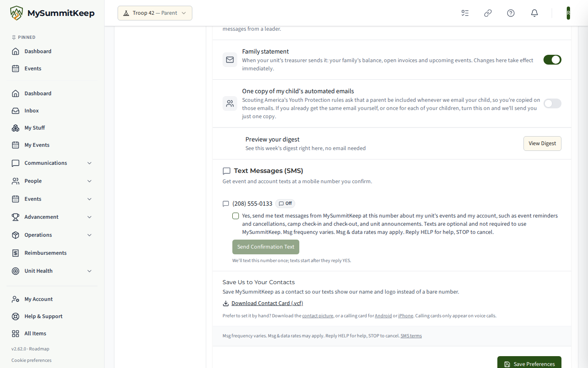Expand the Events section chevron
Viewport: 588px width, 368px height.
point(89,199)
